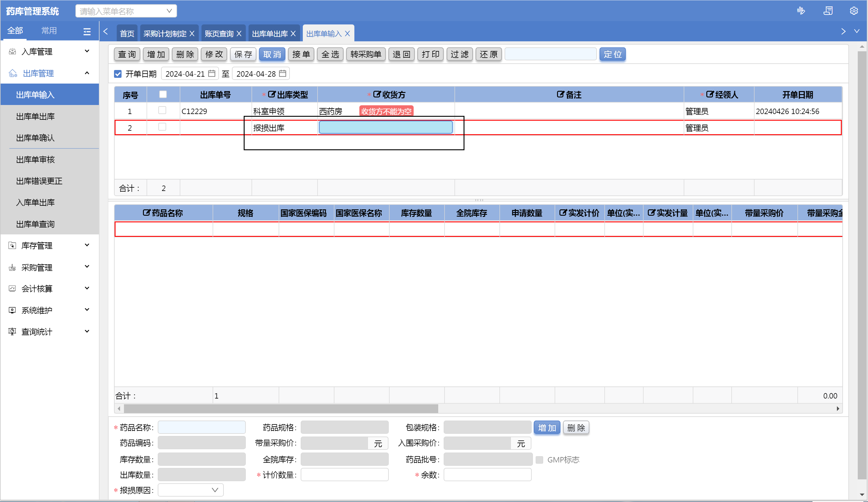
Task: Close the 采购计划制定 tab
Action: point(192,33)
